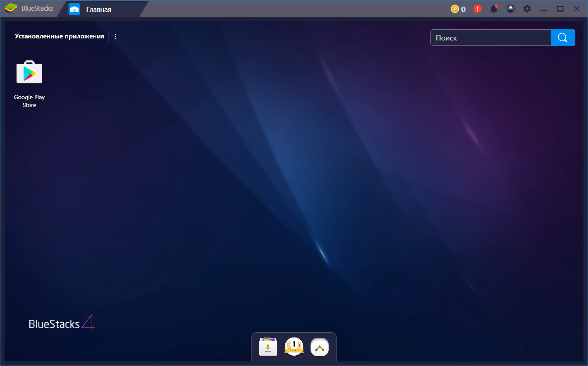This screenshot has height=366, width=588.
Task: Focus the Поиск search field
Action: point(491,38)
